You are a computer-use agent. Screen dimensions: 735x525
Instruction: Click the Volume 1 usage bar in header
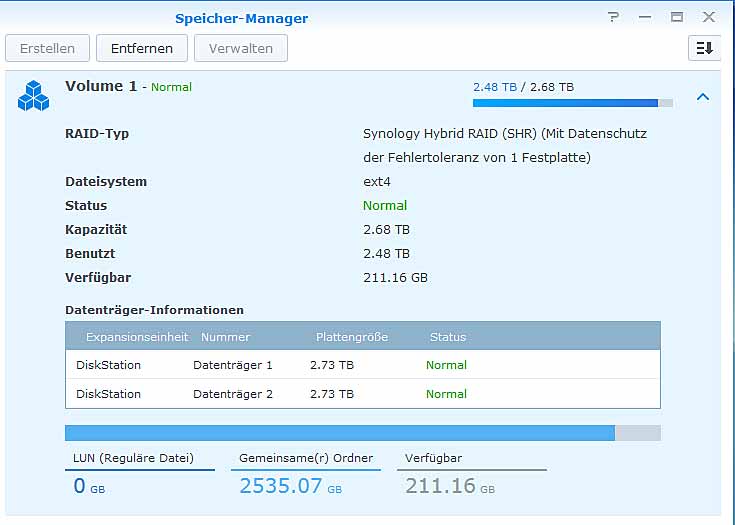[x=572, y=102]
